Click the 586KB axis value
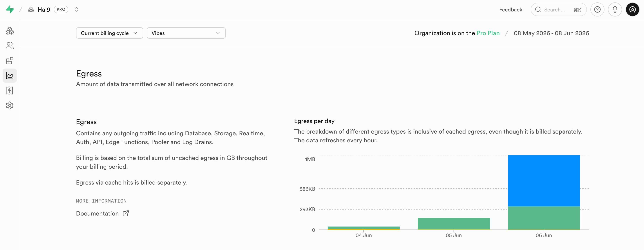The width and height of the screenshot is (644, 250). (307, 189)
